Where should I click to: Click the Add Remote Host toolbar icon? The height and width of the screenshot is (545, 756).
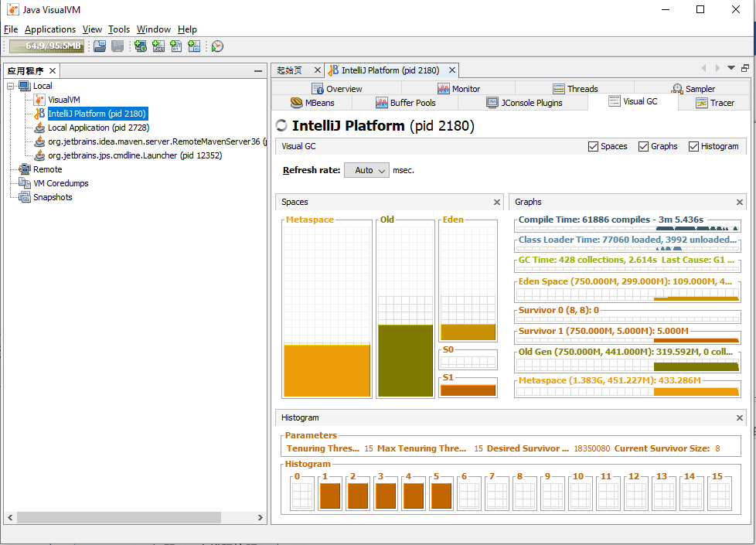[x=141, y=46]
